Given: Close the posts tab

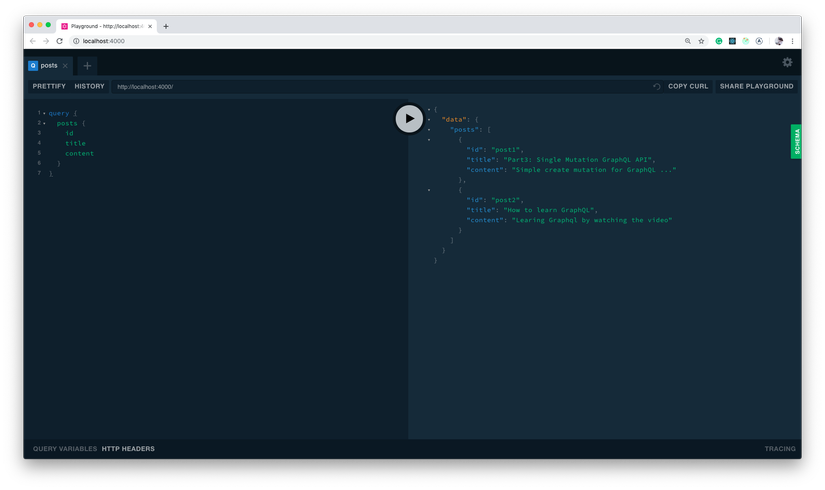Looking at the screenshot, I should [66, 66].
